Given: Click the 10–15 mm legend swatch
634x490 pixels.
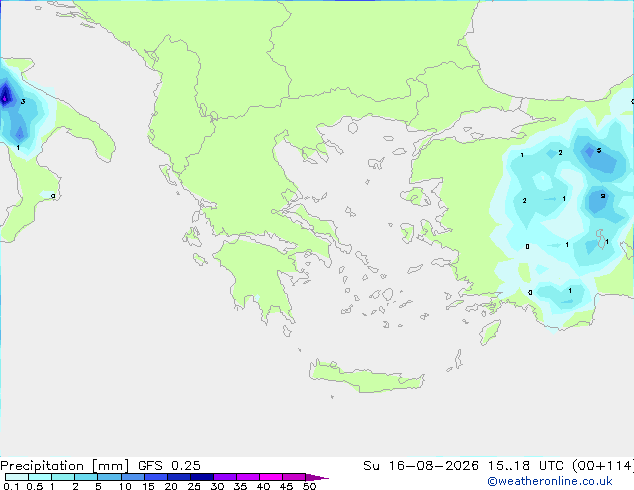Looking at the screenshot, I should pos(133,477).
